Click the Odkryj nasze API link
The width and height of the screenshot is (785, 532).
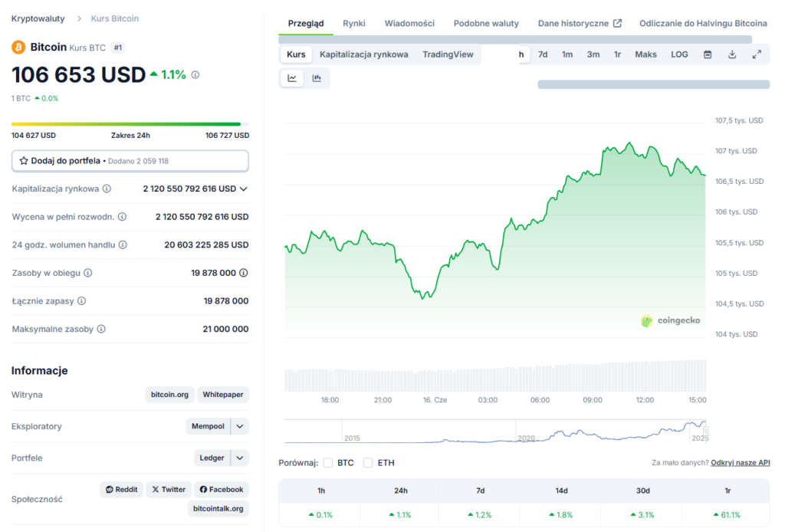tap(741, 463)
